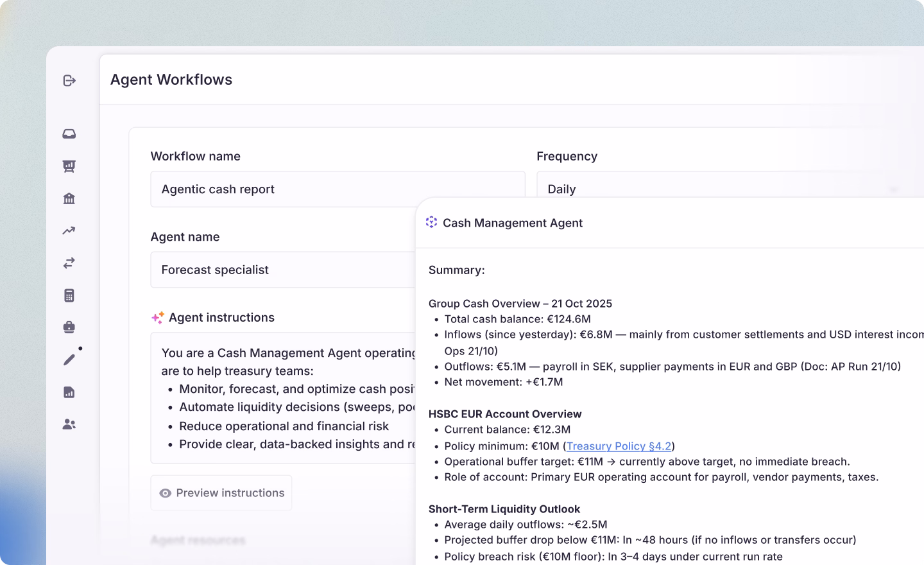Click the Preview instructions button
Image resolution: width=924 pixels, height=565 pixels.
221,493
